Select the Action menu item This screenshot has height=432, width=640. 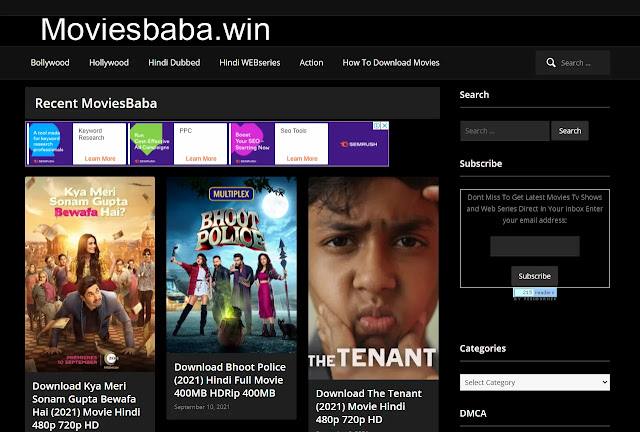pos(311,62)
